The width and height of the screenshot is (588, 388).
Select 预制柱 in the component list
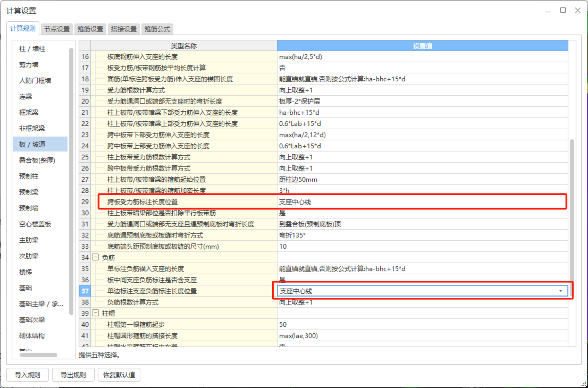(x=40, y=176)
